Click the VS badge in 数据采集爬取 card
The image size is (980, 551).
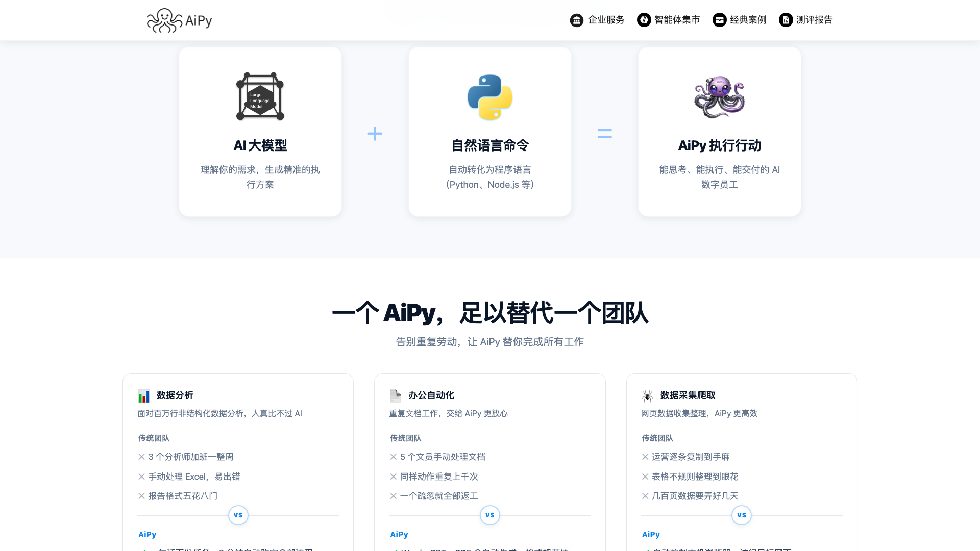742,515
